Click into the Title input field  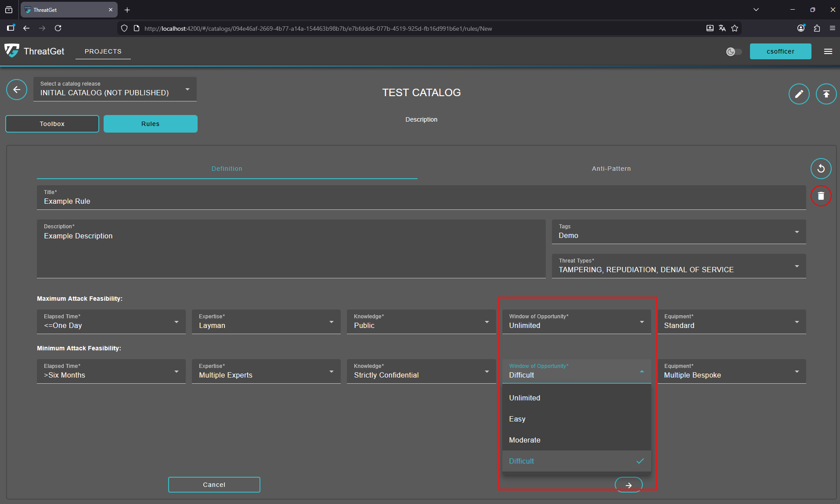click(421, 202)
